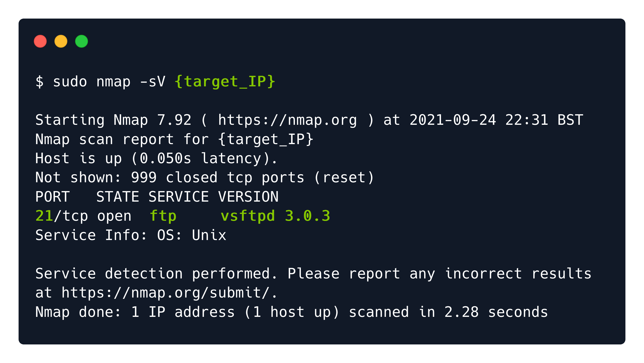This screenshot has width=644, height=363.
Task: Click the green maximize window dot
Action: [82, 41]
